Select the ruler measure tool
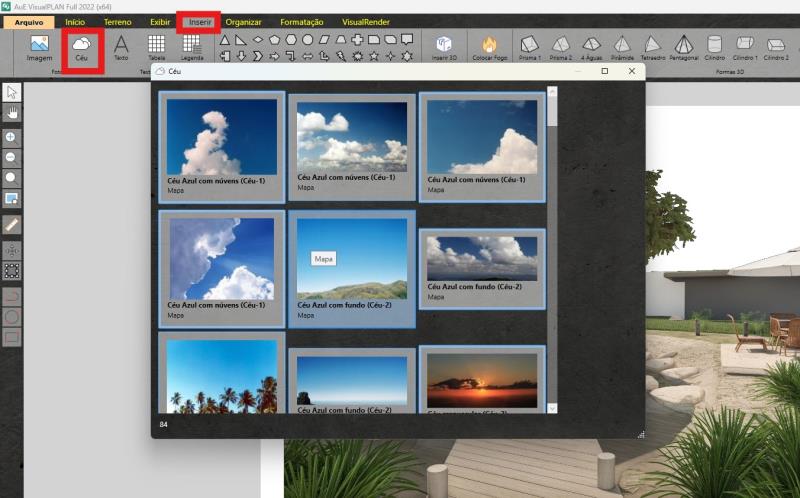The height and width of the screenshot is (498, 800). coord(12,224)
